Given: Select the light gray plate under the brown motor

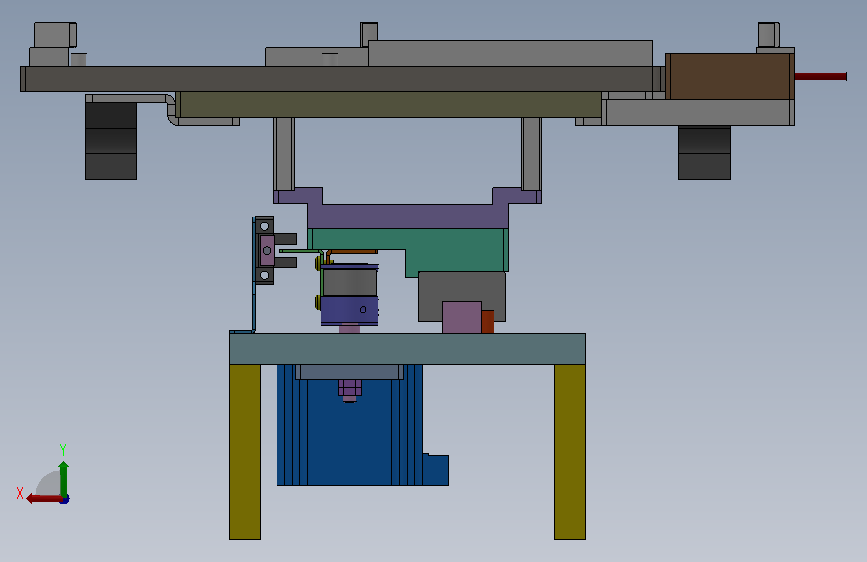Looking at the screenshot, I should click(x=698, y=113).
